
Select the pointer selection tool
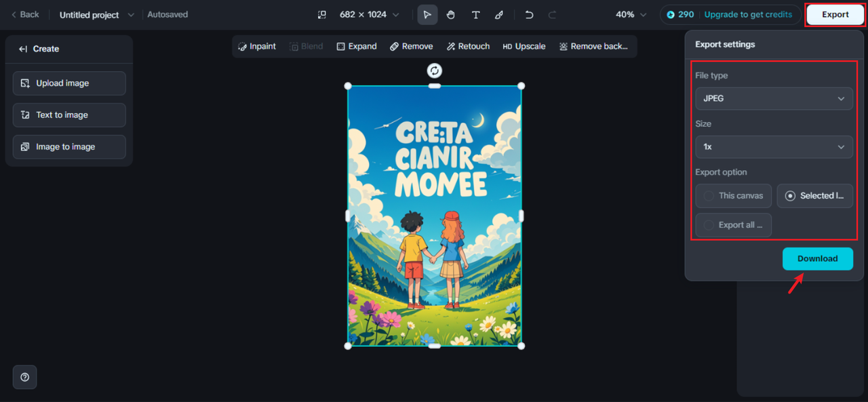427,14
